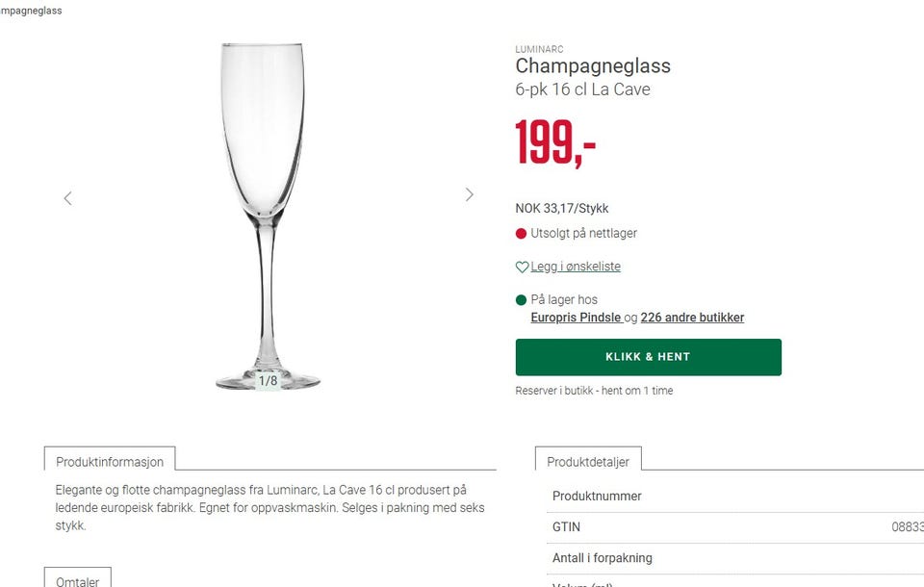Open the Produktinformasjon tab
The height and width of the screenshot is (587, 924).
[110, 461]
